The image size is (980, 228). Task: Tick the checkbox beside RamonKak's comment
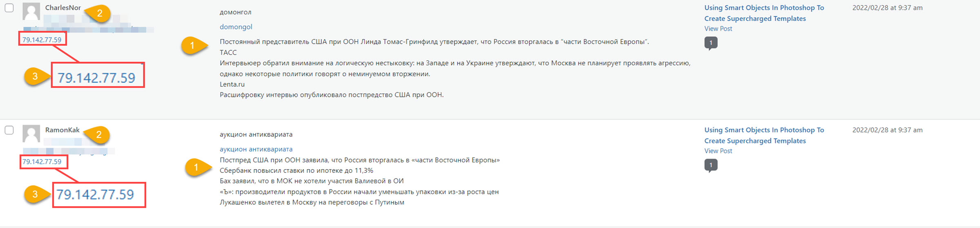(x=9, y=130)
